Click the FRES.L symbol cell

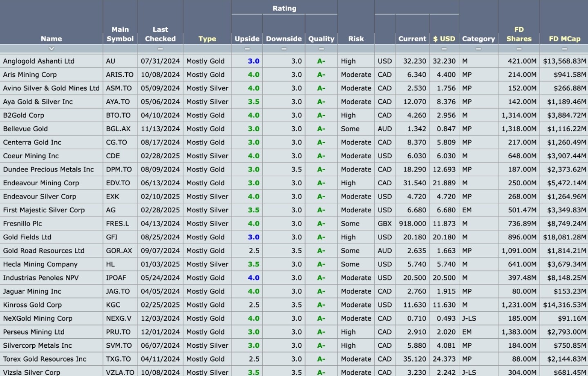click(117, 223)
